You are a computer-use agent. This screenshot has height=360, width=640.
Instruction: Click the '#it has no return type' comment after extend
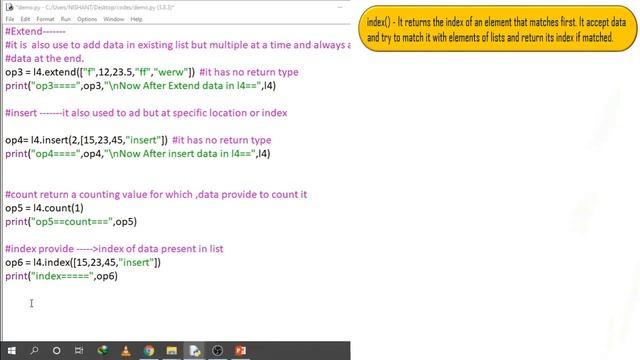tap(249, 72)
